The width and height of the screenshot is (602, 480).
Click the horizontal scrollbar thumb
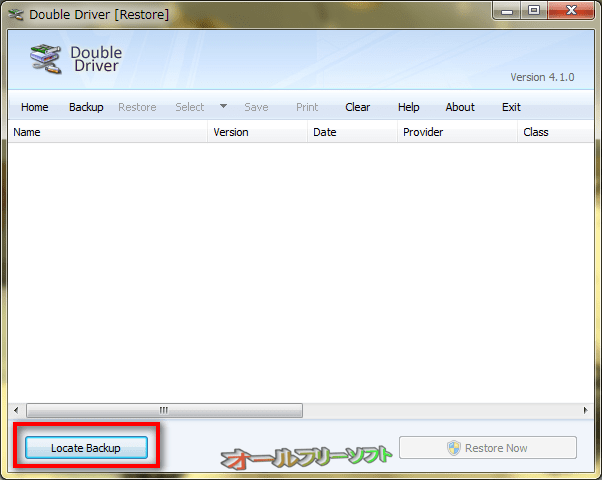tap(164, 410)
